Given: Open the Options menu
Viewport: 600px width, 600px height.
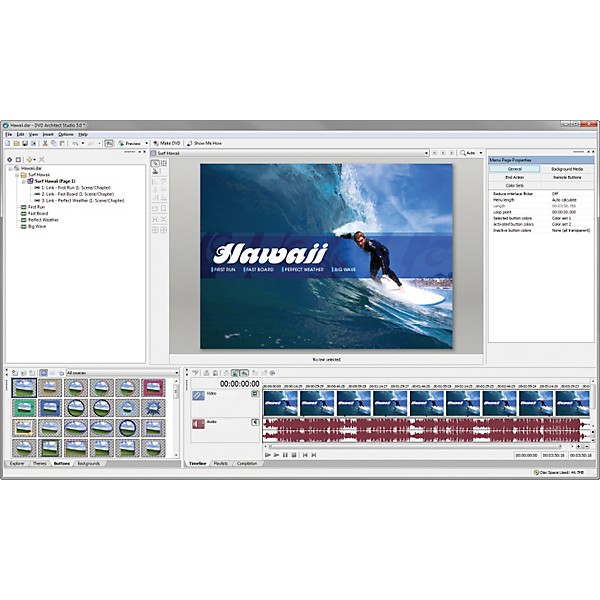Looking at the screenshot, I should [x=66, y=134].
